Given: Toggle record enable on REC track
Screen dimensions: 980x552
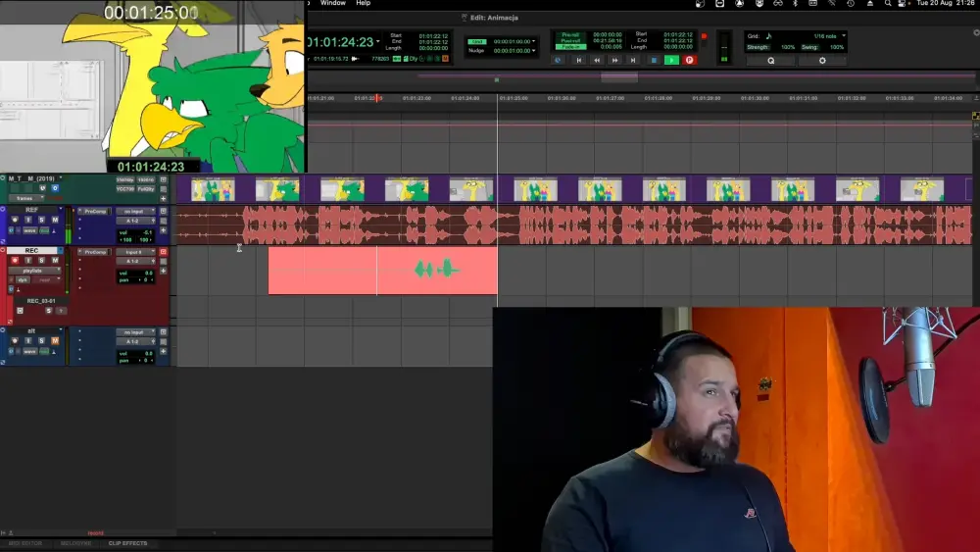Looking at the screenshot, I should coord(15,261).
